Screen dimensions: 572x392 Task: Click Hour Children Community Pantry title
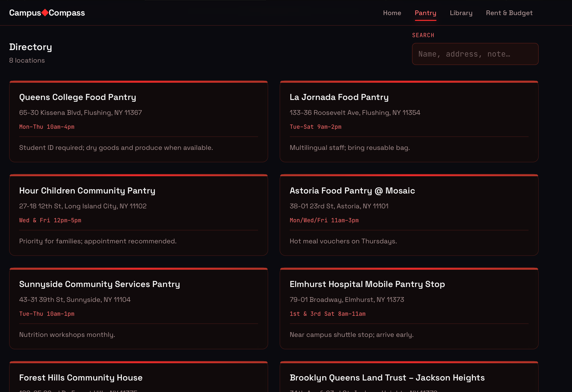point(87,191)
